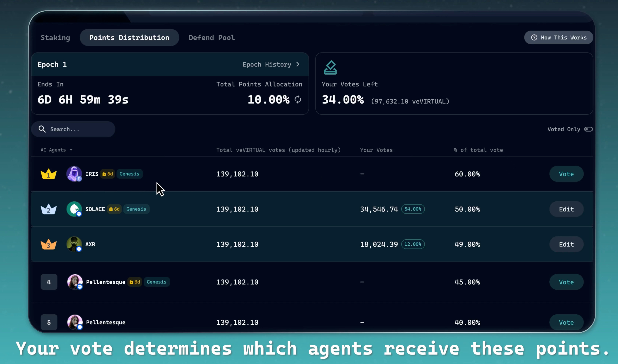Viewport: 618px width, 364px height.
Task: Open Epoch History via chevron
Action: pos(298,64)
